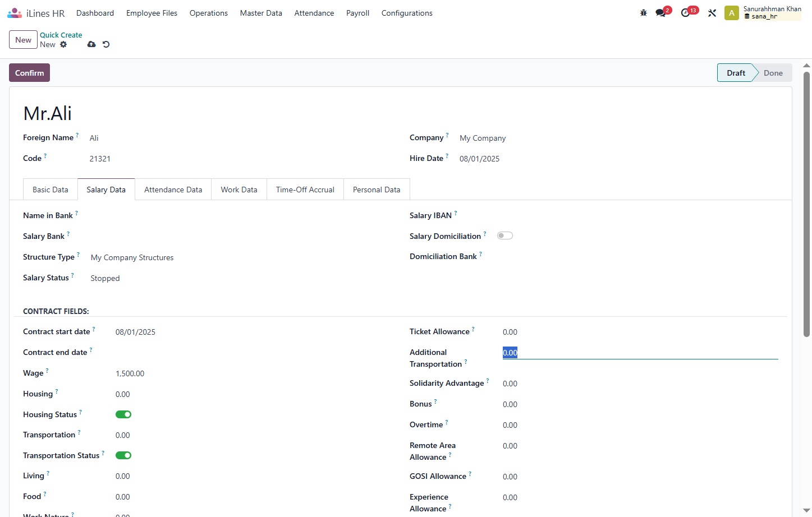Expand the Master Data menu

[261, 13]
